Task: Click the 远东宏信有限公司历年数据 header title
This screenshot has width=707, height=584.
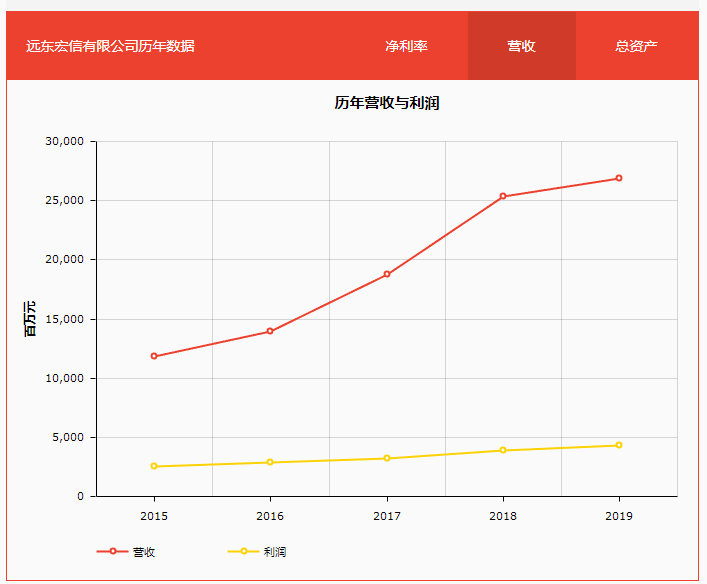Action: tap(110, 46)
